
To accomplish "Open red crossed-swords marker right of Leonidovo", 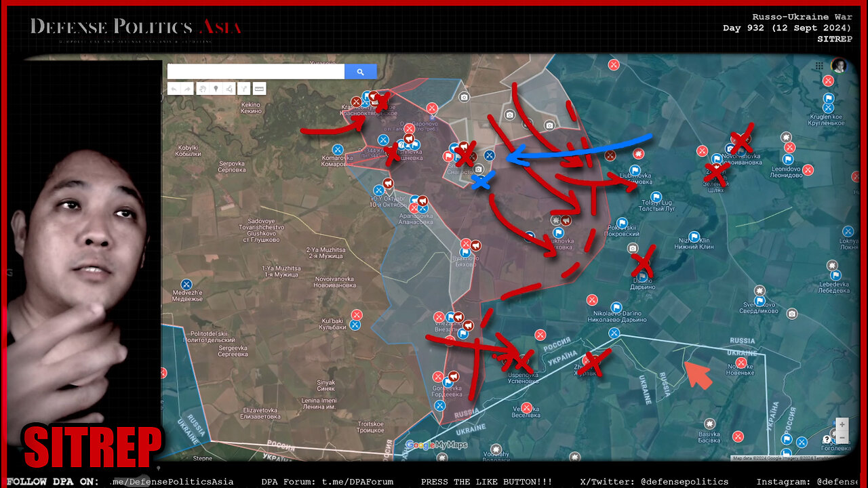I will [x=808, y=169].
